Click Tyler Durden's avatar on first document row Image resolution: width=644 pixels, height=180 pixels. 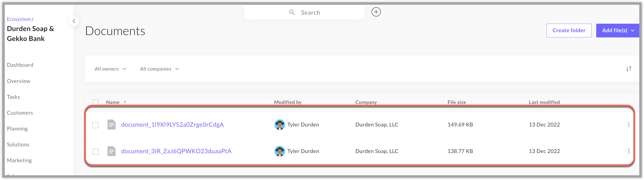(279, 124)
